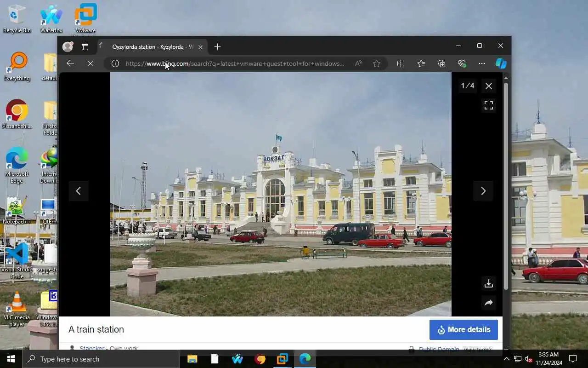This screenshot has height=368, width=588.
Task: Open Waterfox from the taskbar
Action: pos(237,359)
